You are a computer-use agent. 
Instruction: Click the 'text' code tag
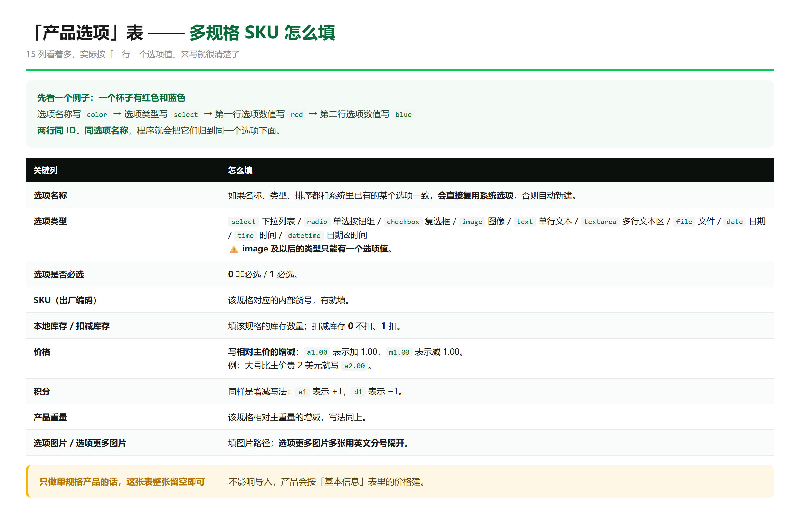click(x=525, y=222)
